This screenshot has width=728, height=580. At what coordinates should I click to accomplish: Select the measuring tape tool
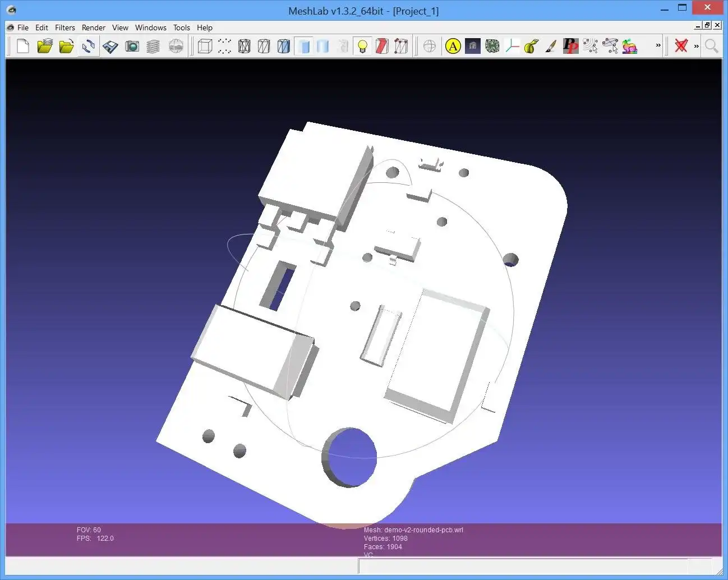(532, 46)
